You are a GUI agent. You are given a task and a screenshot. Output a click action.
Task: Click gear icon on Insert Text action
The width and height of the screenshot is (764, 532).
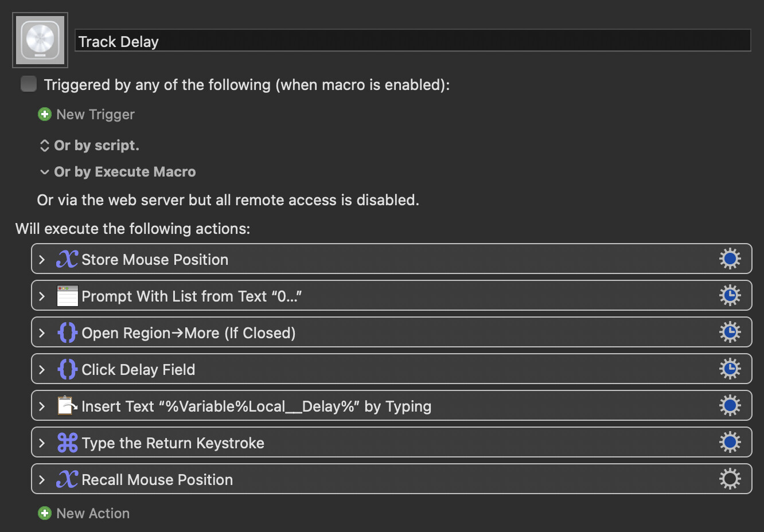pos(730,406)
